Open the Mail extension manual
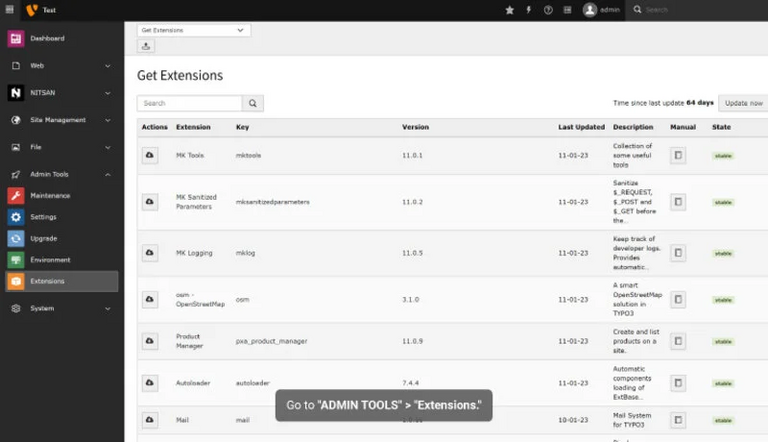Viewport: 768px width, 442px height. [678, 420]
